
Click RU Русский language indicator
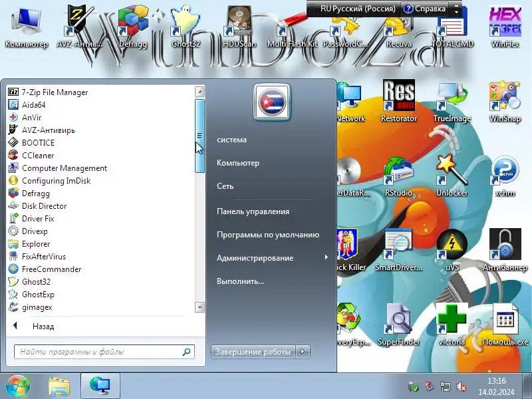coord(358,9)
